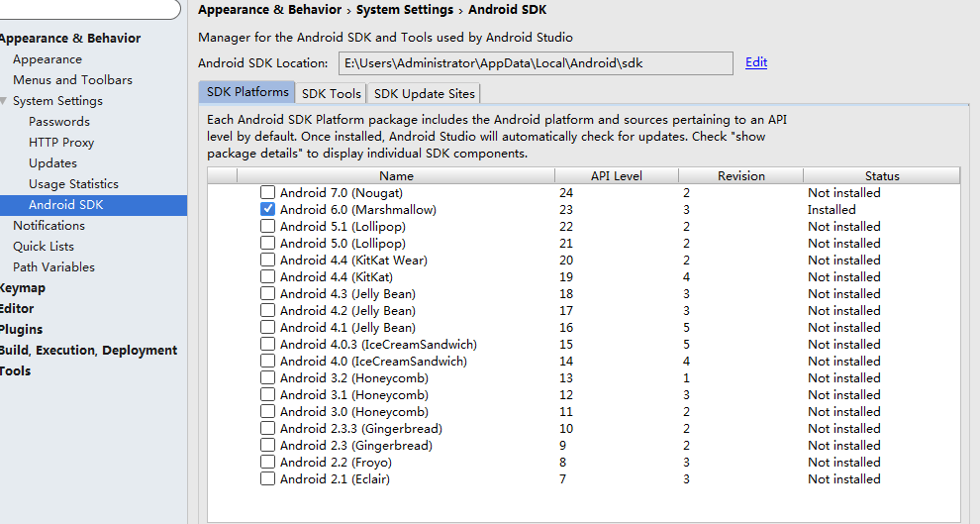
Task: Open Menus and Toolbars settings
Action: 72,80
